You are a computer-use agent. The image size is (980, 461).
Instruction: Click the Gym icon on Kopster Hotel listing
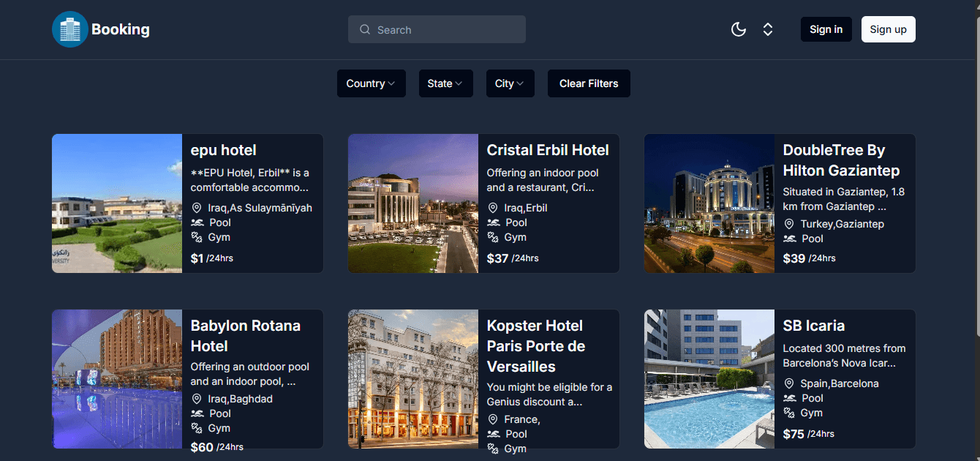pyautogui.click(x=492, y=449)
